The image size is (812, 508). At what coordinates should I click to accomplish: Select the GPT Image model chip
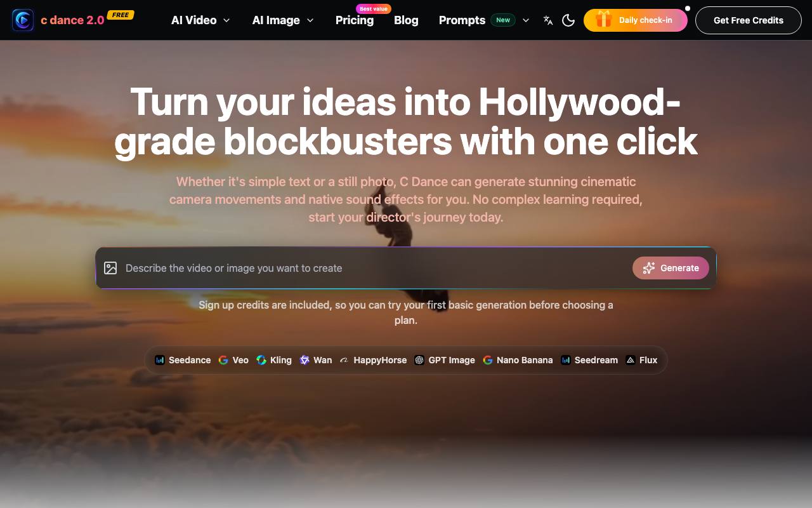445,360
